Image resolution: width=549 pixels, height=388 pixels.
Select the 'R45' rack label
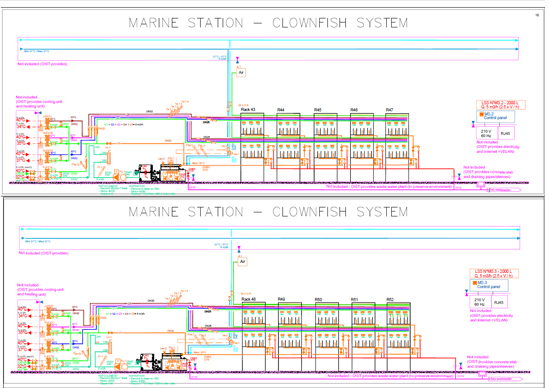[x=318, y=110]
